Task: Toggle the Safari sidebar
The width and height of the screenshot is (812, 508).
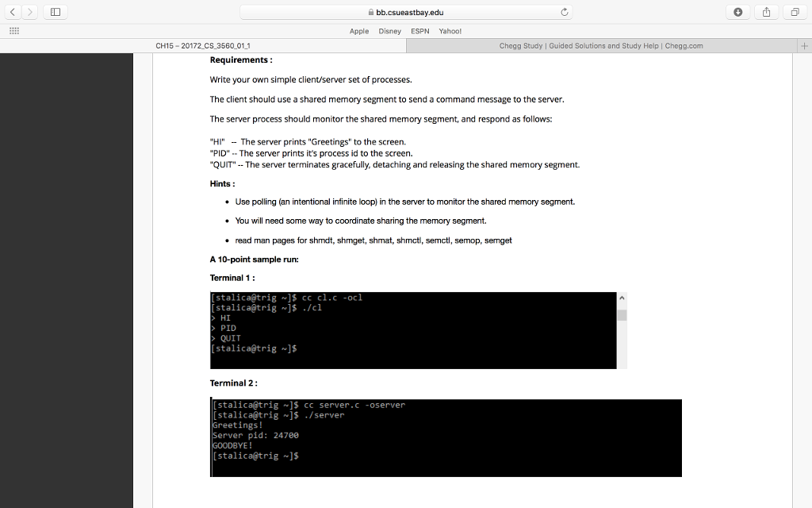Action: (55, 11)
